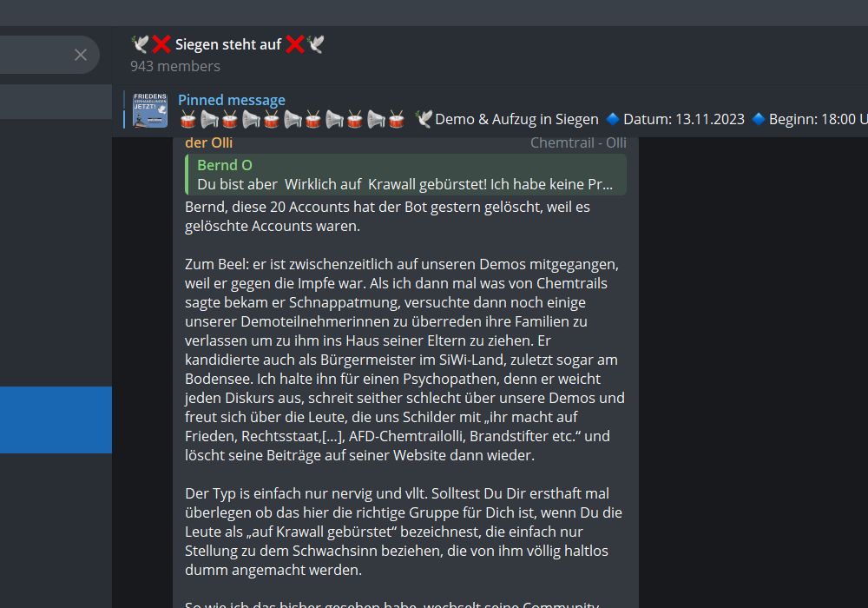Click the red cross emoji before Siegen

pos(161,44)
